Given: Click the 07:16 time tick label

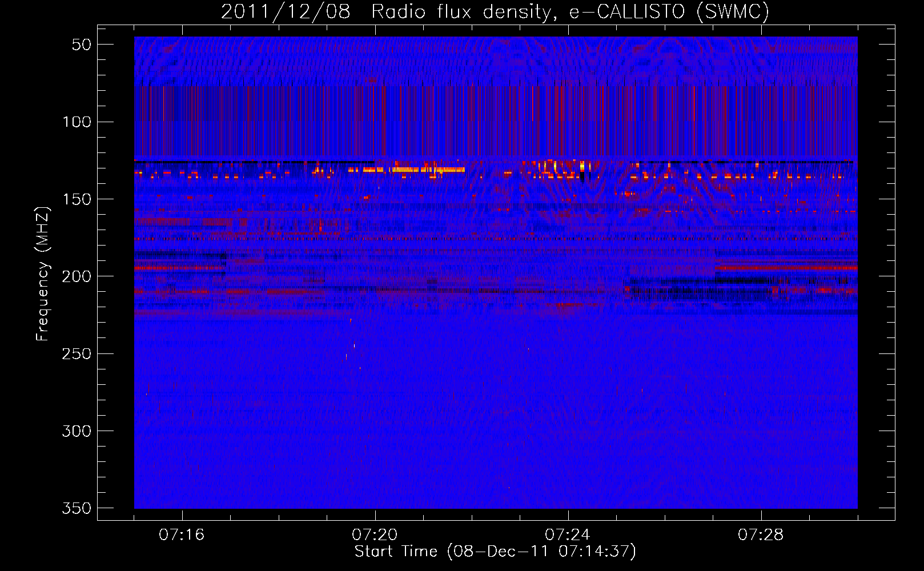Looking at the screenshot, I should (x=182, y=535).
